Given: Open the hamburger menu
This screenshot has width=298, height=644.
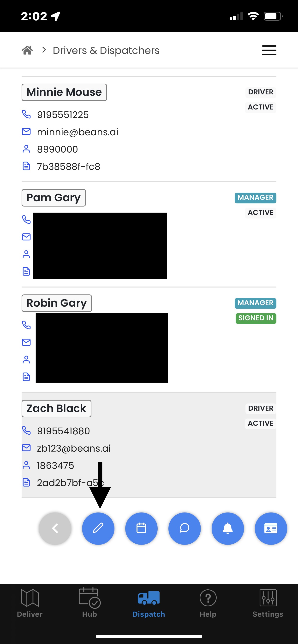Looking at the screenshot, I should pos(269,50).
